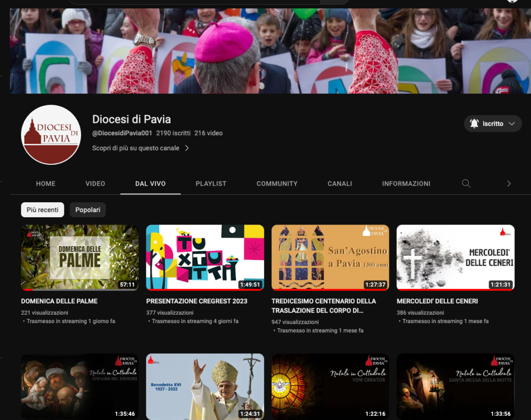Screen dimensions: 531x420
Task: Open the COMMUNITY tab
Action: point(277,184)
